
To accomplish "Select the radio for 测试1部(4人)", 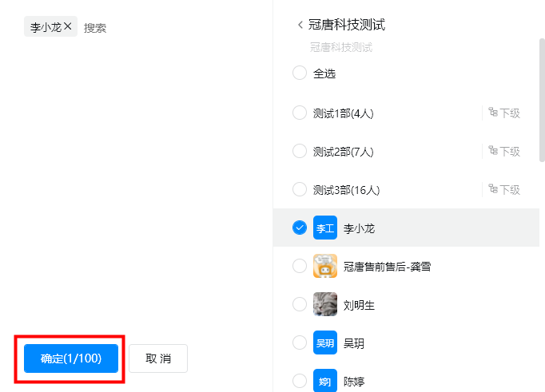I will pyautogui.click(x=300, y=113).
